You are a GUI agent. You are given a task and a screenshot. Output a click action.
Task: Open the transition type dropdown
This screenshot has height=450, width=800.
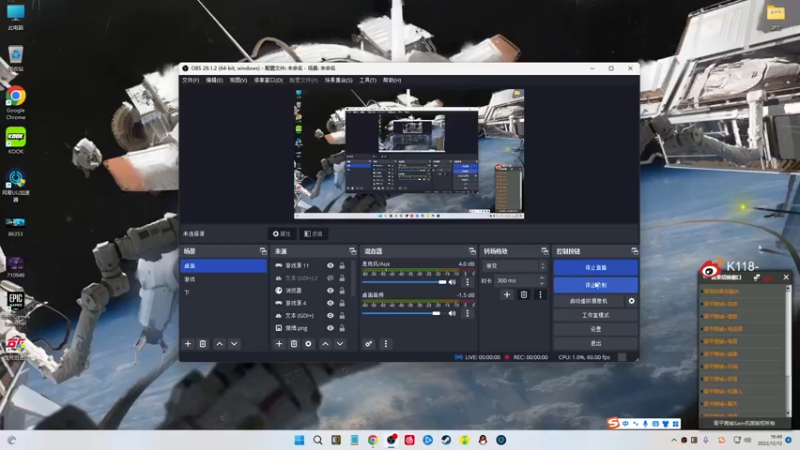(514, 266)
